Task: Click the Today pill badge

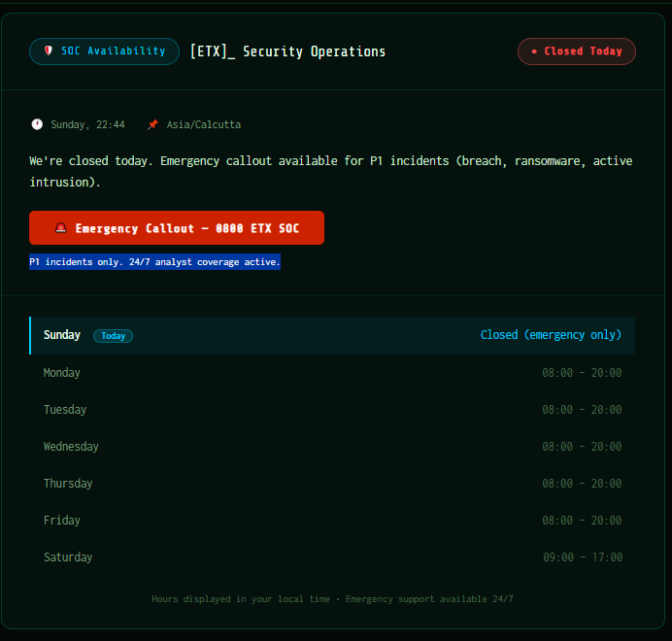Action: coord(114,336)
